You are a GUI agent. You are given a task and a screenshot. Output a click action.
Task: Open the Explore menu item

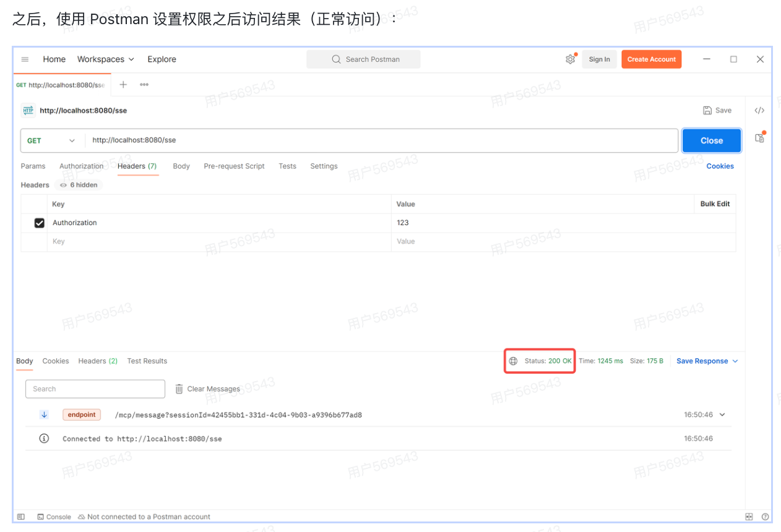pos(162,59)
